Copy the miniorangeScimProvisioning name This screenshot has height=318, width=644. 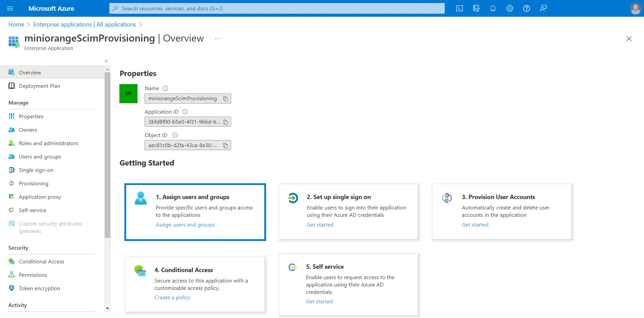click(226, 98)
